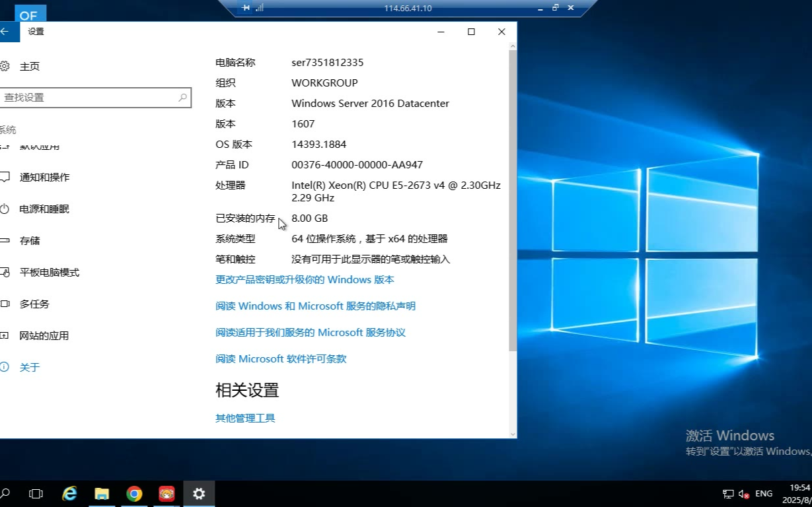Click the muted volume icon in the tray
The width and height of the screenshot is (812, 507).
744,494
